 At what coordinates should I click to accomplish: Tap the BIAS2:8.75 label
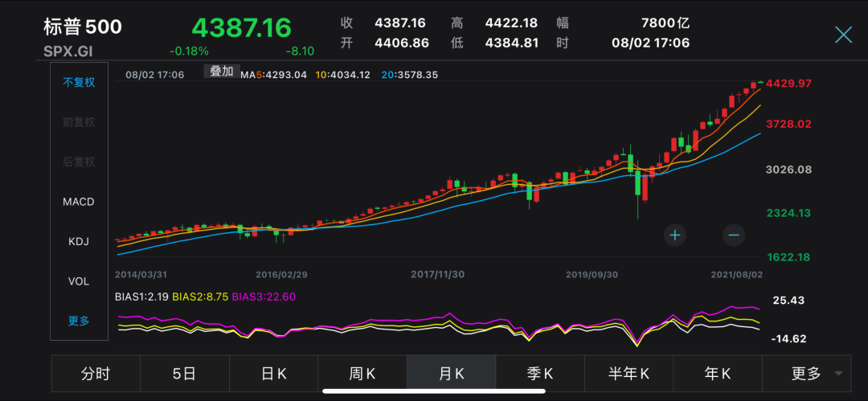(200, 297)
